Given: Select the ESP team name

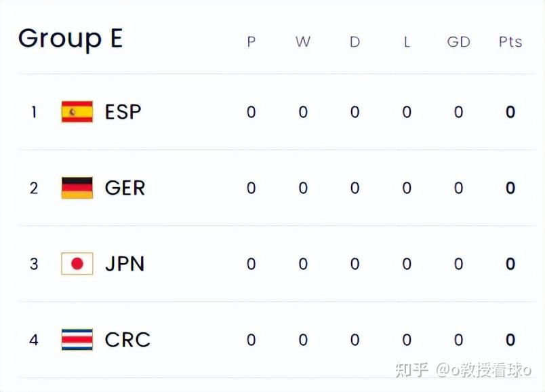Looking at the screenshot, I should 123,112.
